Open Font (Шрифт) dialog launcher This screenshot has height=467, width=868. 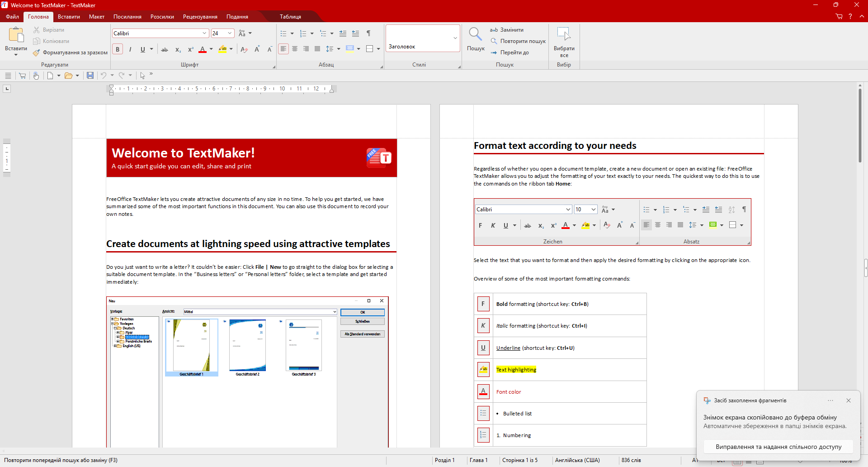274,67
